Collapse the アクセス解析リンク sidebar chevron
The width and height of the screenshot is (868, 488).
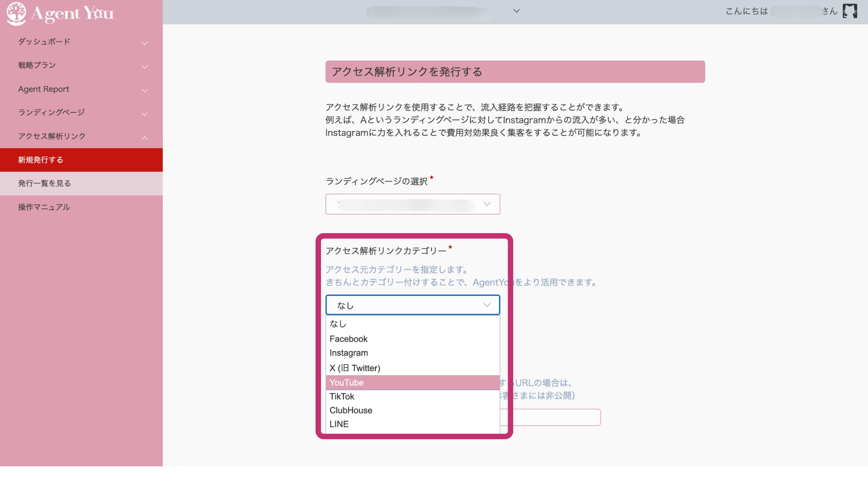click(x=145, y=138)
